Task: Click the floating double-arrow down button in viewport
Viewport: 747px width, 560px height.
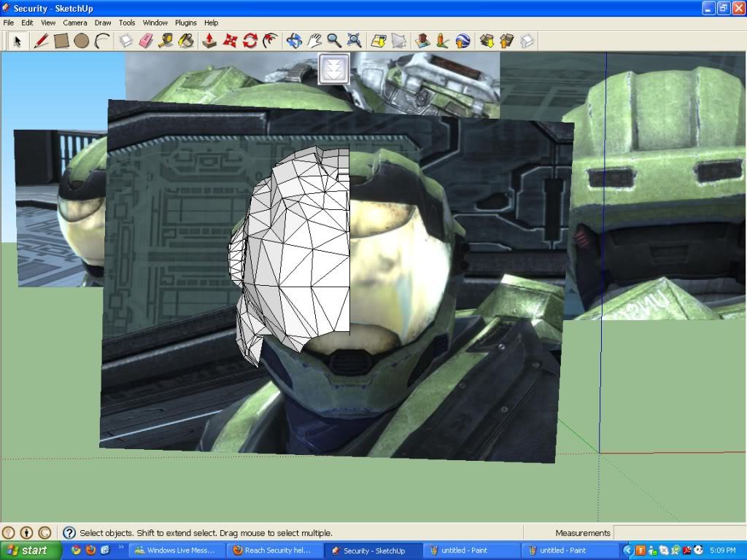Action: click(x=334, y=69)
